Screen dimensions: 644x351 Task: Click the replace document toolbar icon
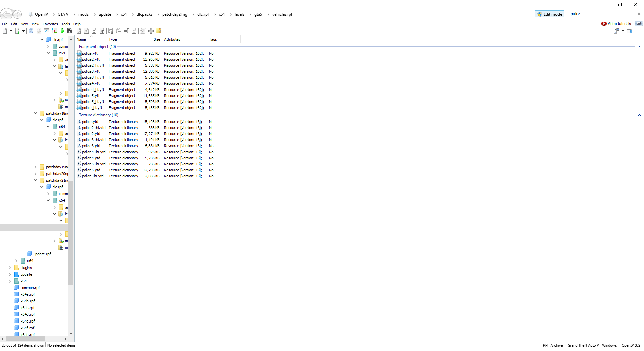tap(134, 31)
